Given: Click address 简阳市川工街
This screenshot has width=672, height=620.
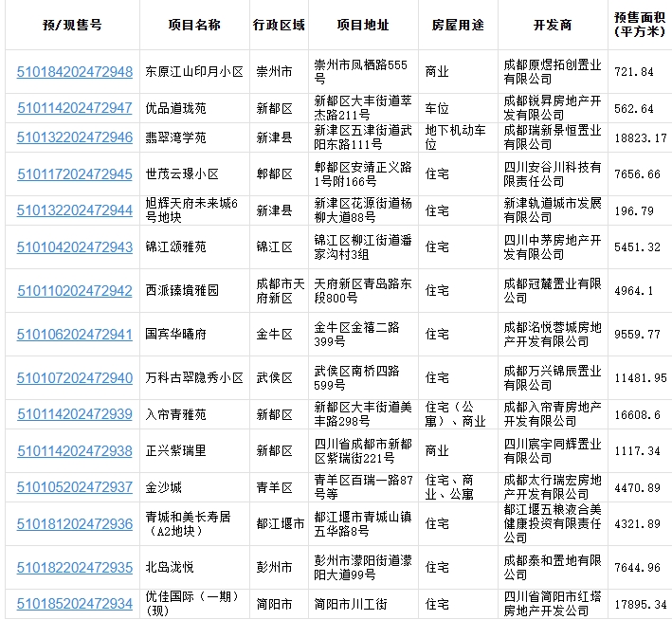Looking at the screenshot, I should [351, 604].
